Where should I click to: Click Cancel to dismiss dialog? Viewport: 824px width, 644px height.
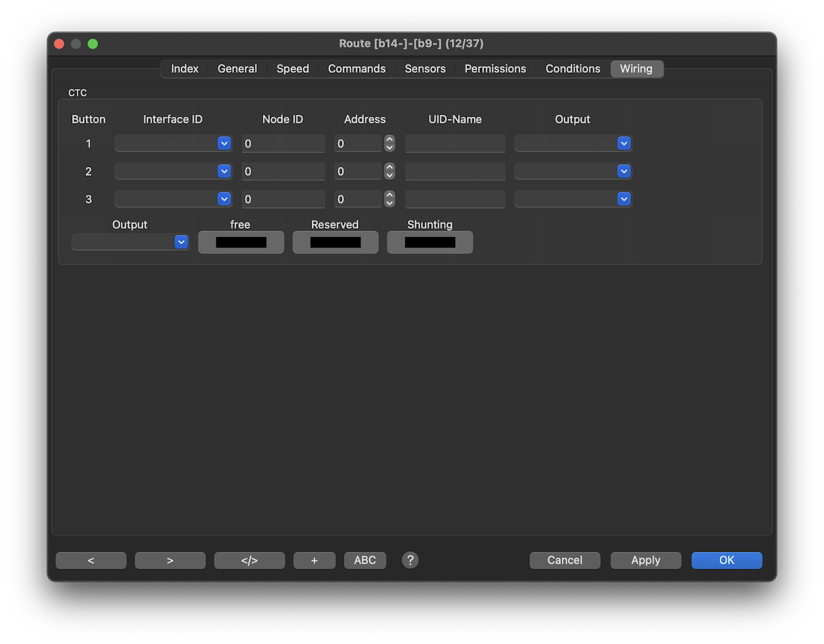tap(564, 560)
